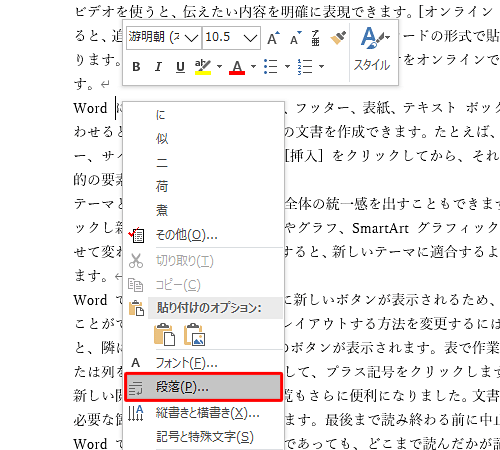Click the letter A font icon
Image resolution: width=500 pixels, height=450 pixels.
pos(135,363)
